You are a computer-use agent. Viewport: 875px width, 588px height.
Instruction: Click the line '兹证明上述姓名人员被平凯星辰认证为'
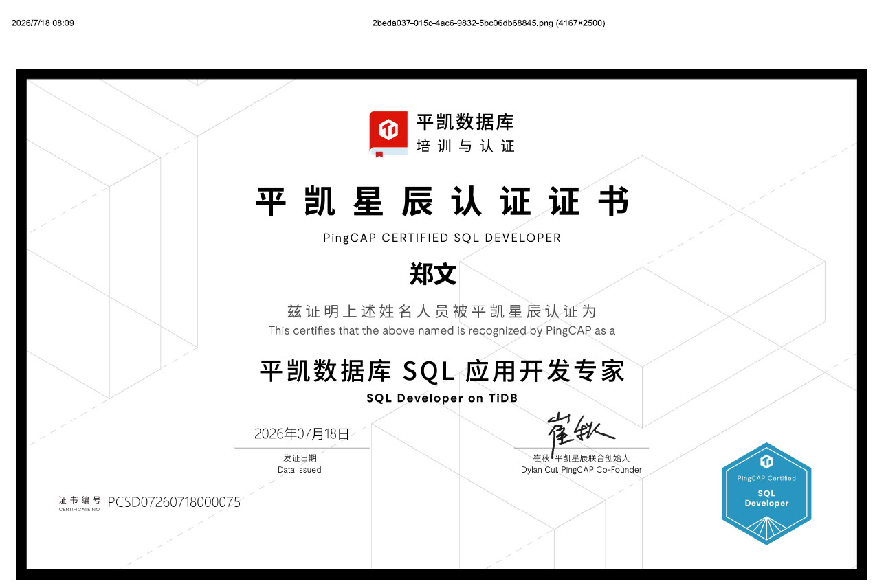442,311
